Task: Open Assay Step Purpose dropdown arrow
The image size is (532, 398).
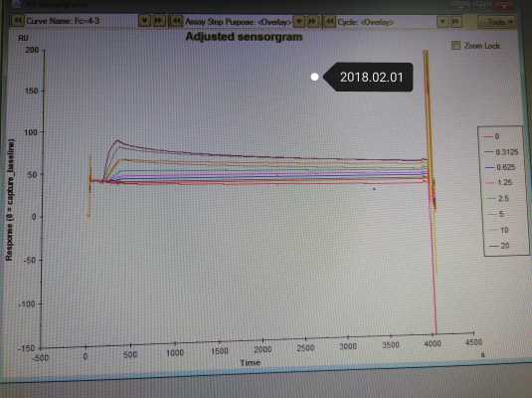Action: (299, 22)
